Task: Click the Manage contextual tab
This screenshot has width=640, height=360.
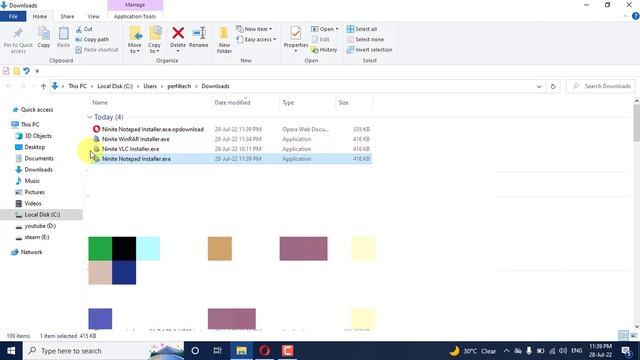Action: pyautogui.click(x=135, y=5)
